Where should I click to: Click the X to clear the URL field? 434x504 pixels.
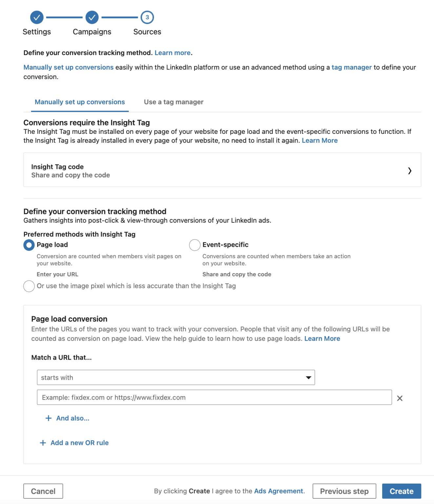[400, 398]
